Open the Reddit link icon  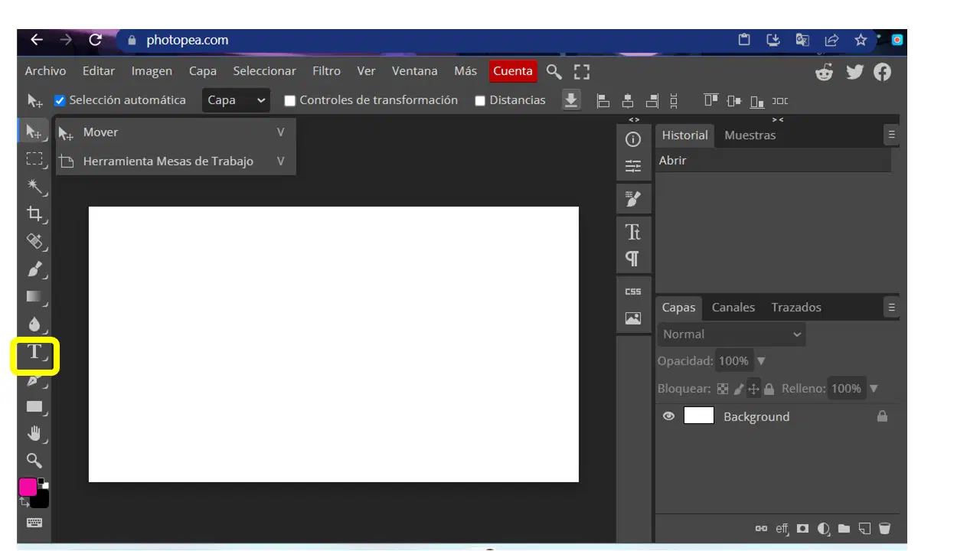click(x=825, y=72)
